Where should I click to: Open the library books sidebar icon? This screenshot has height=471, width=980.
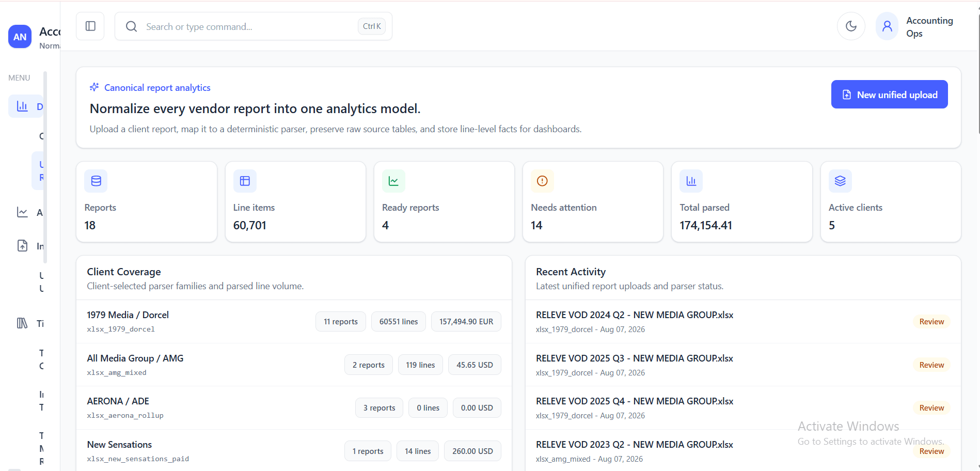22,323
